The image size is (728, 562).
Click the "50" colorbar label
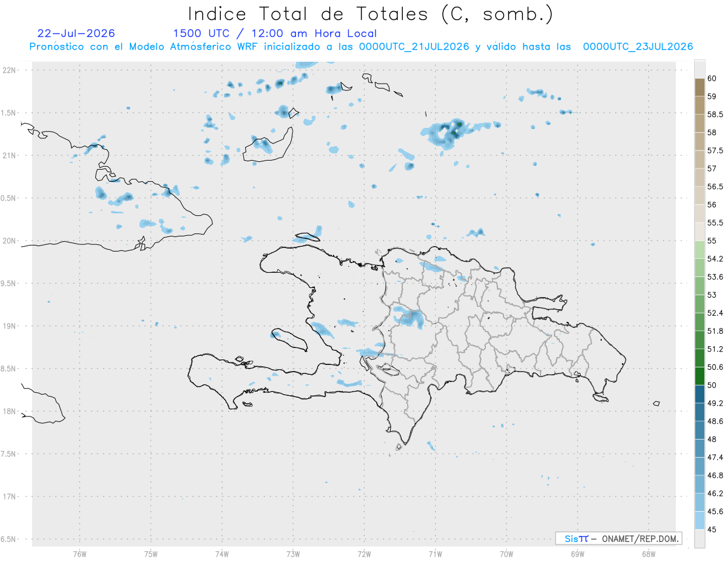[712, 385]
